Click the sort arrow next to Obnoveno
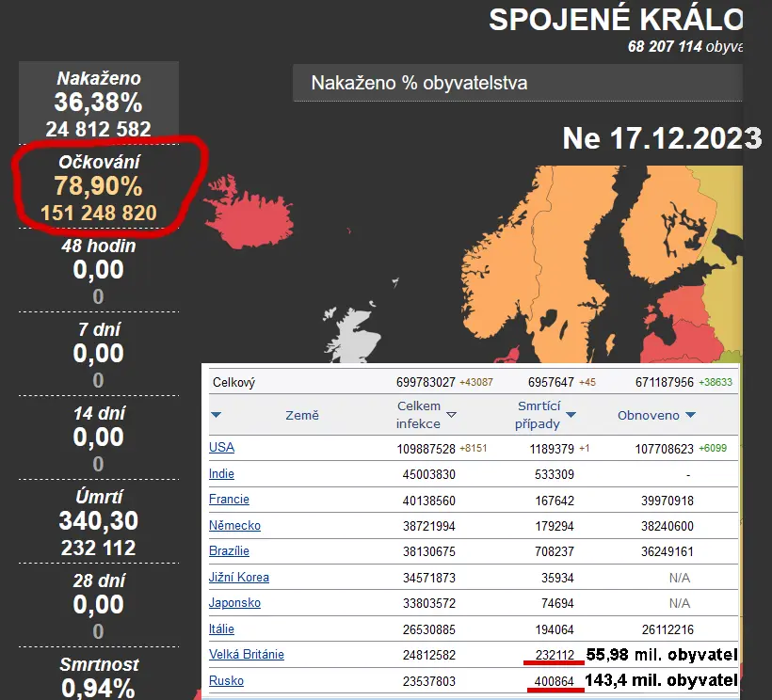Viewport: 772px width, 700px height. click(x=690, y=415)
